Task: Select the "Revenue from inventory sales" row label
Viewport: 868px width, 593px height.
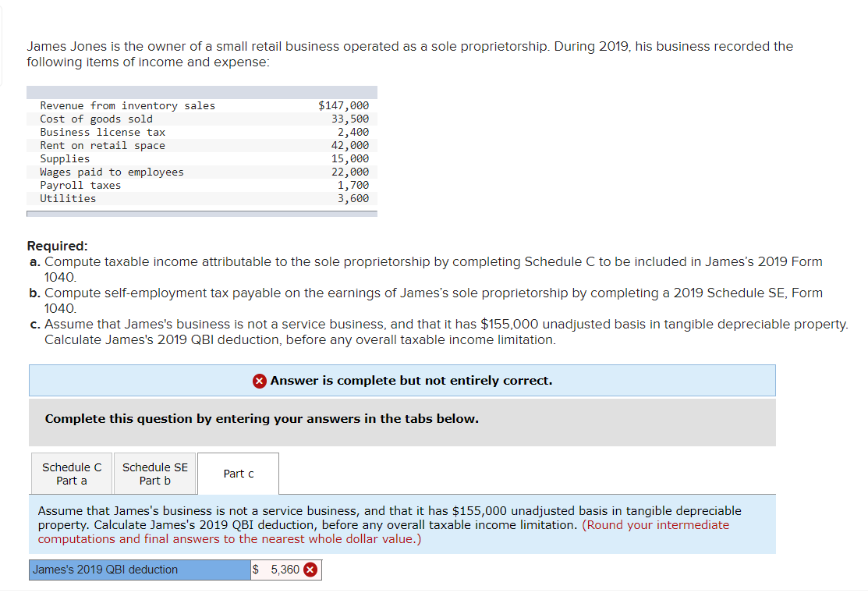Action: [127, 106]
